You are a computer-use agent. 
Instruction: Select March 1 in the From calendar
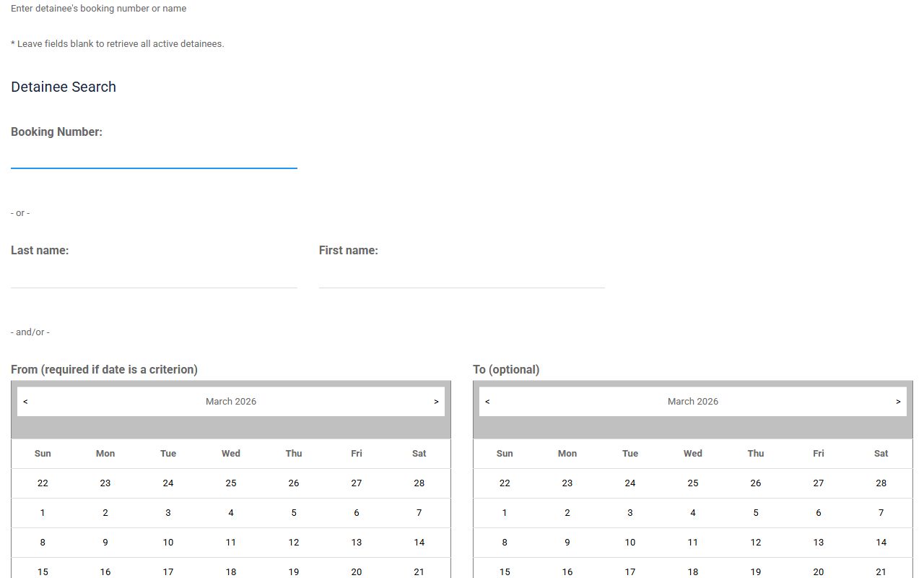pos(43,513)
